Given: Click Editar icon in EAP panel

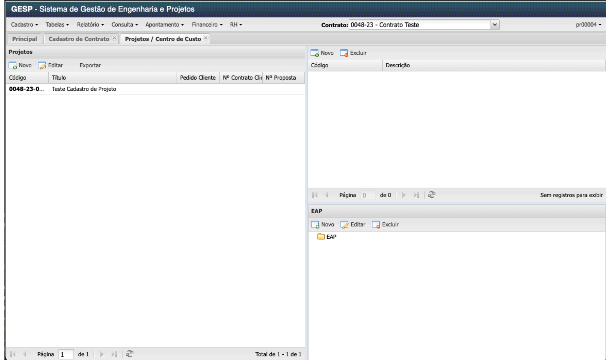Looking at the screenshot, I should click(344, 224).
